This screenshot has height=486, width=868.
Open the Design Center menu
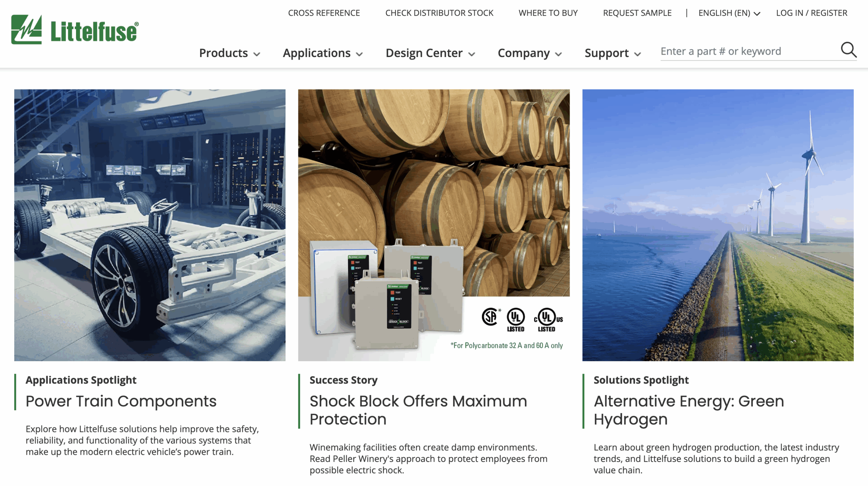coord(430,53)
